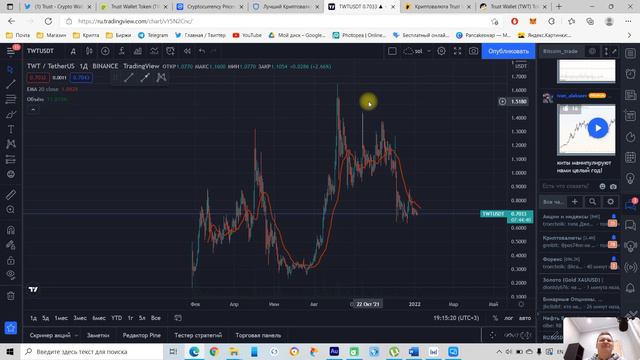640x360 pixels.
Task: Set chart range to 'YTD'
Action: 117,318
